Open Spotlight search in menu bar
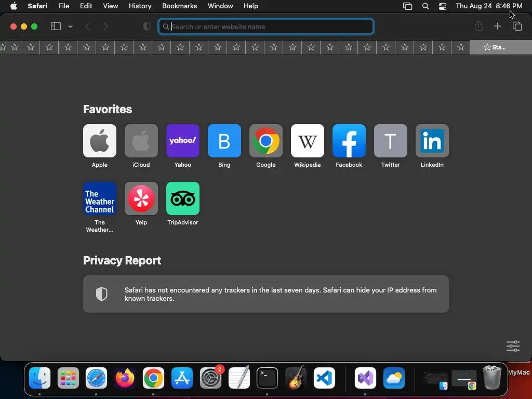 pos(425,6)
